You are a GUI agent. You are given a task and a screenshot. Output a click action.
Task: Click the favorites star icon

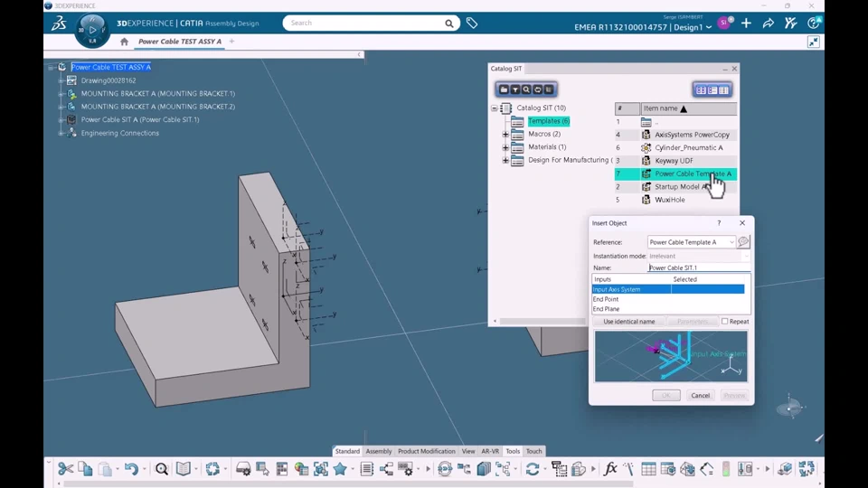click(x=340, y=469)
